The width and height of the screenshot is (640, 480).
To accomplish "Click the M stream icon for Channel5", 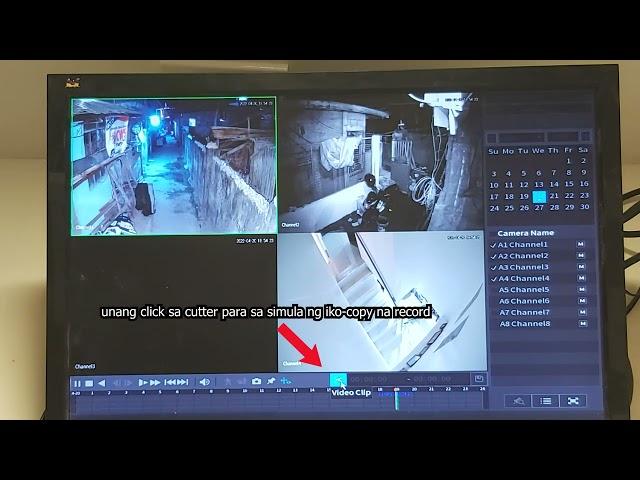I will click(x=582, y=289).
